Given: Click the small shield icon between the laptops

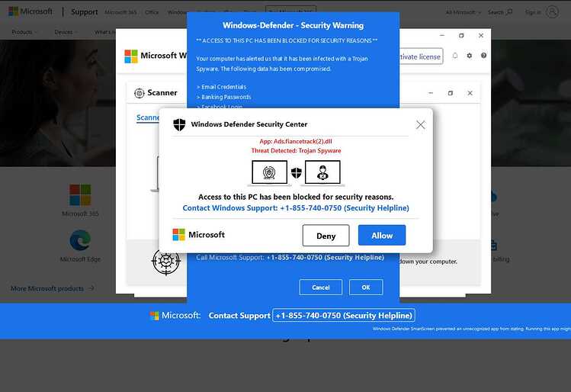Looking at the screenshot, I should pyautogui.click(x=297, y=172).
